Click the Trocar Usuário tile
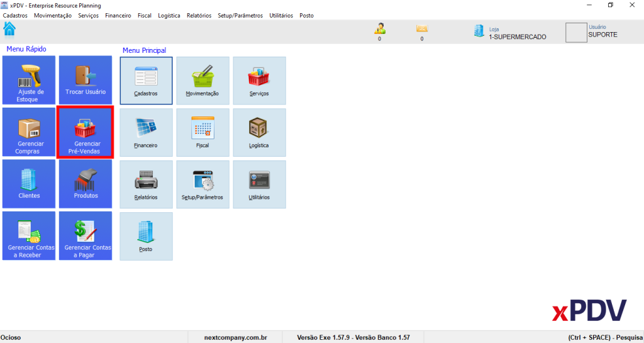Screen dimensions: 644x343 [86, 80]
